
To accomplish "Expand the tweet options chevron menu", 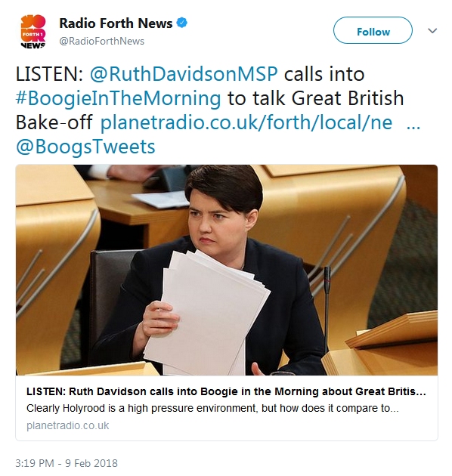I will pos(432,30).
